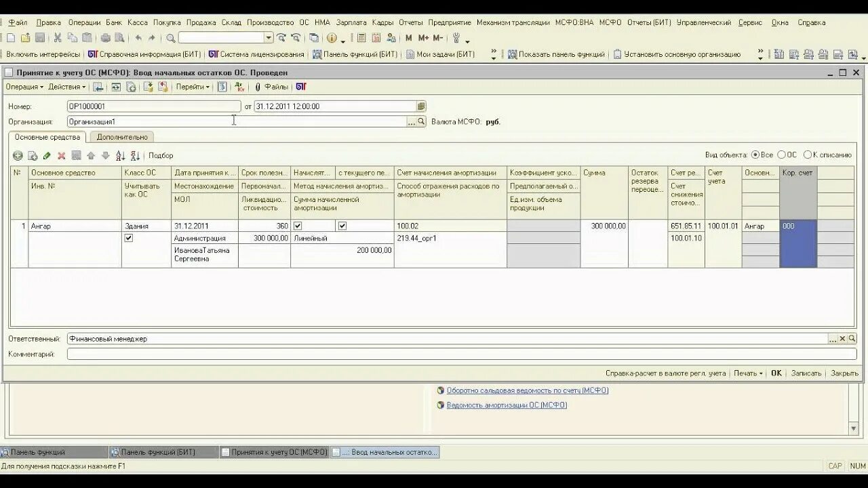Expand the search combo box arrow in toolbar
This screenshot has width=868, height=488.
click(x=269, y=38)
